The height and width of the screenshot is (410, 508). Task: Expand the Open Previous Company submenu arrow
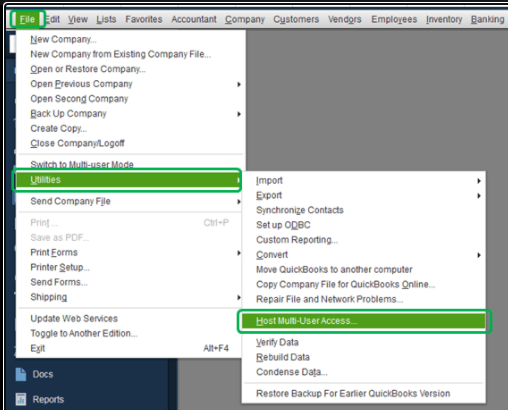coord(239,84)
